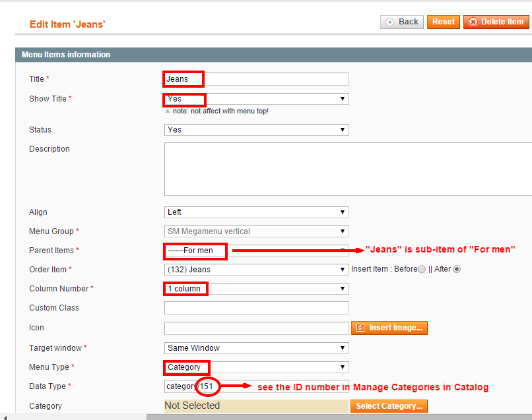Select the Insert Item Before radio button
The width and height of the screenshot is (532, 420).
tap(422, 269)
